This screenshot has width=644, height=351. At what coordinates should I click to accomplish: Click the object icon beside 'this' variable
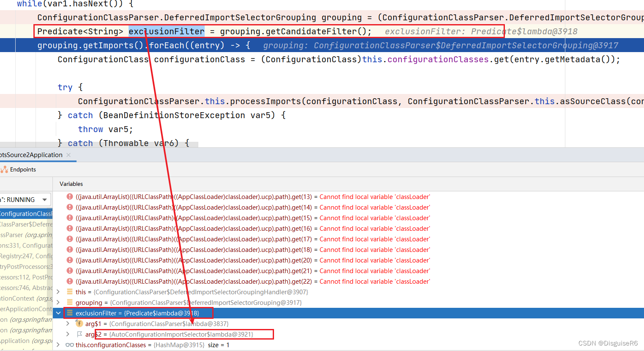pyautogui.click(x=70, y=292)
